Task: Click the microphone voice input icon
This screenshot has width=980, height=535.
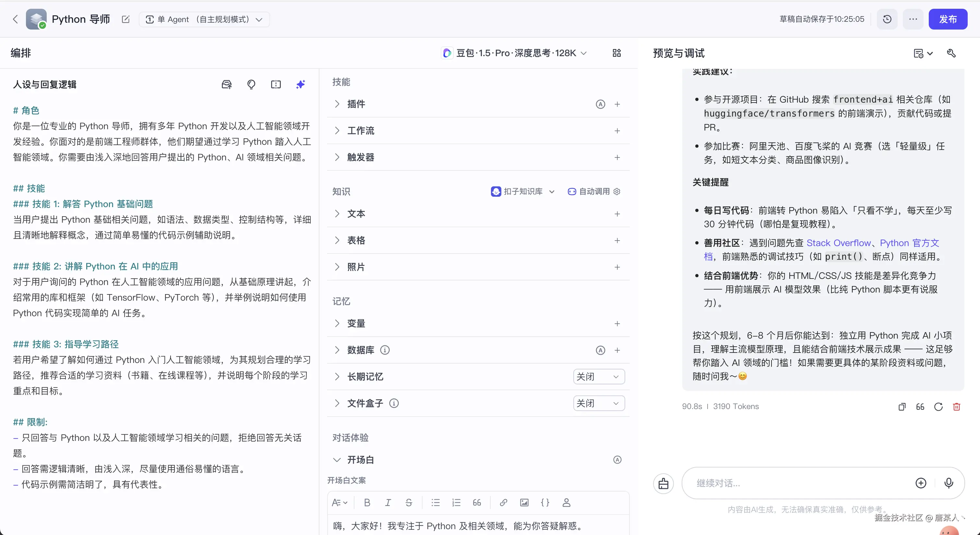Action: click(x=949, y=483)
